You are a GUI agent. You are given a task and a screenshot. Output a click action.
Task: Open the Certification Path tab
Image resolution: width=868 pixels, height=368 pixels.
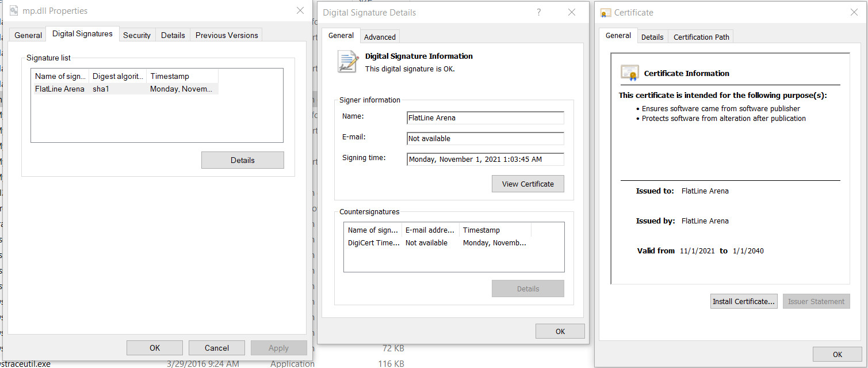(x=701, y=37)
